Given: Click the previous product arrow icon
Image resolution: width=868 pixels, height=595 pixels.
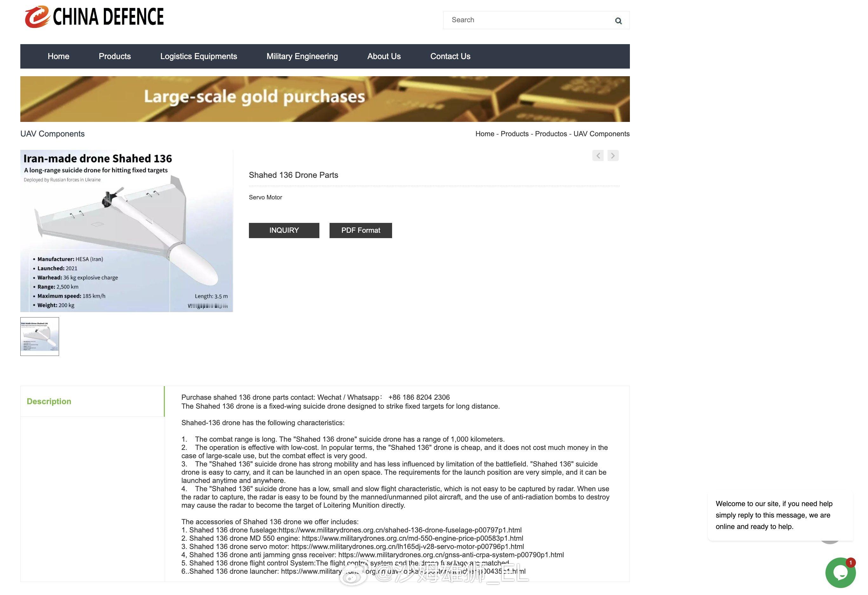Looking at the screenshot, I should [598, 155].
